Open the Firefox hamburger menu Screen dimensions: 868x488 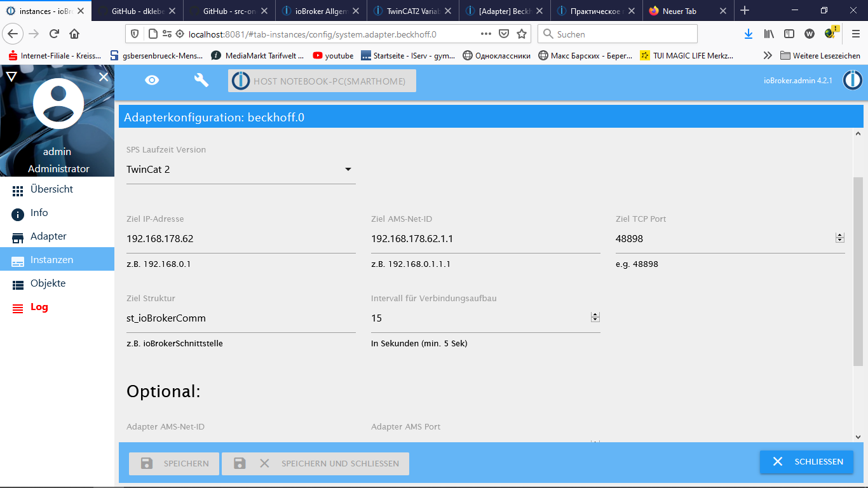click(x=855, y=34)
